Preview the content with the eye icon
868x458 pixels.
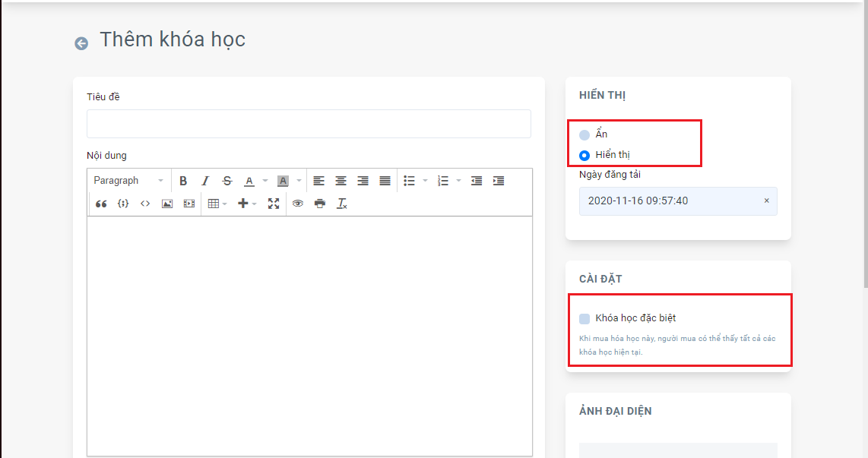point(298,204)
